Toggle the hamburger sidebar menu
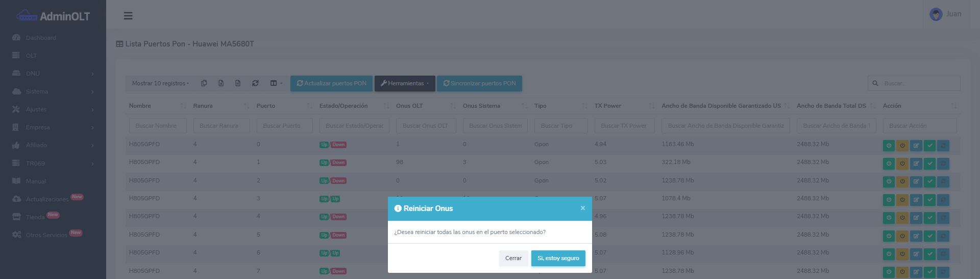The width and height of the screenshot is (980, 279). coord(128,16)
